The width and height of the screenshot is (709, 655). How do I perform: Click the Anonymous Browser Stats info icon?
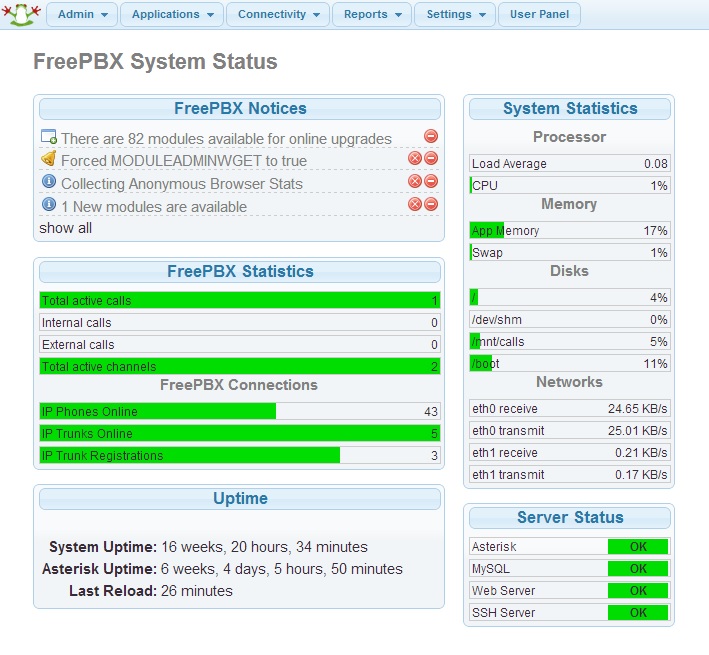48,182
